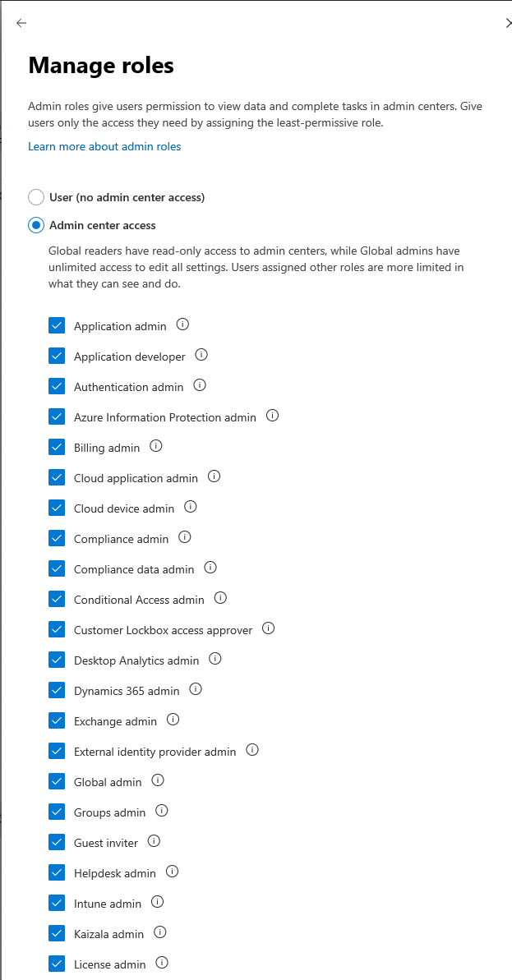Click info icon for Kaizala admin

coord(159,932)
